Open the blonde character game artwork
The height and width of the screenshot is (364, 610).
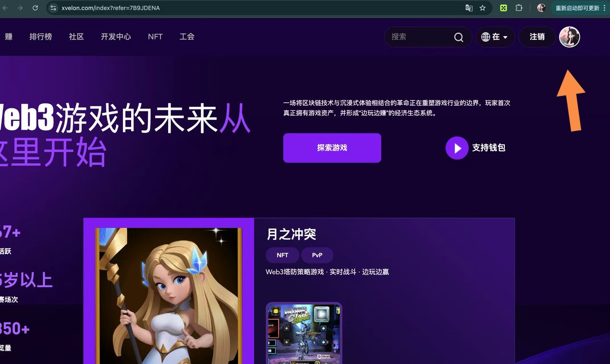tap(169, 296)
